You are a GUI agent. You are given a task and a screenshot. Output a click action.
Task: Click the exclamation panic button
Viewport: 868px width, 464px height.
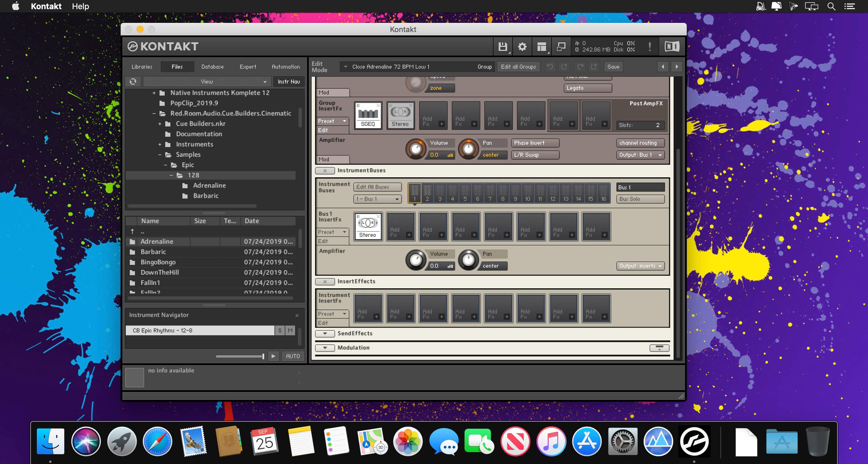(x=650, y=47)
